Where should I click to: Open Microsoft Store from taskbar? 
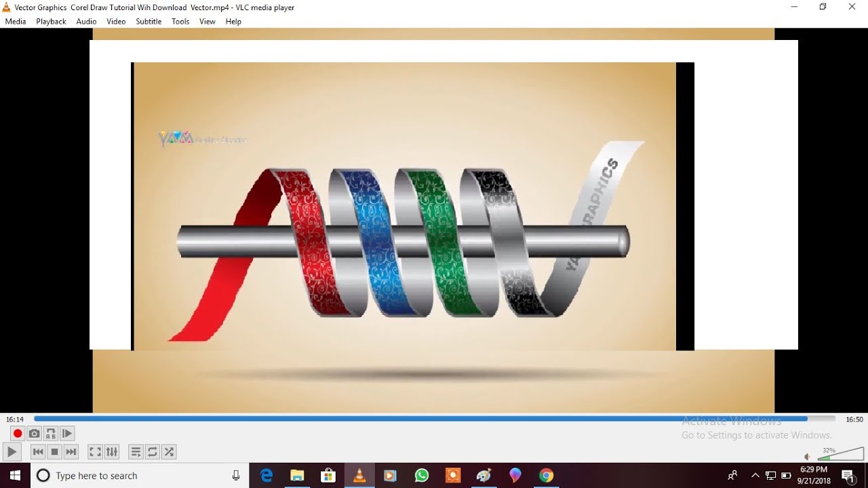pyautogui.click(x=328, y=476)
